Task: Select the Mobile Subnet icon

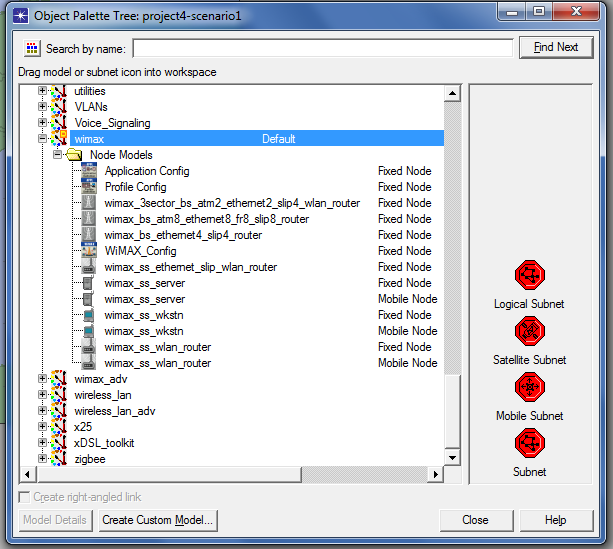Action: coord(529,387)
